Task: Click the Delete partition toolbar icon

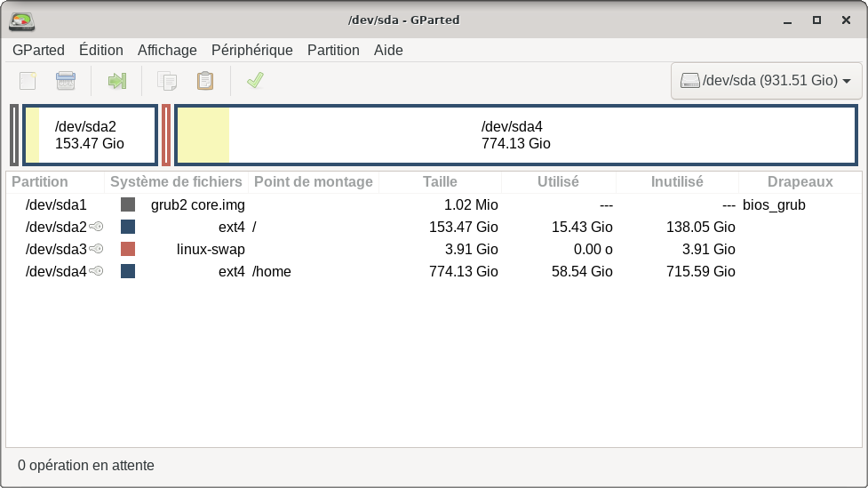Action: click(x=66, y=81)
